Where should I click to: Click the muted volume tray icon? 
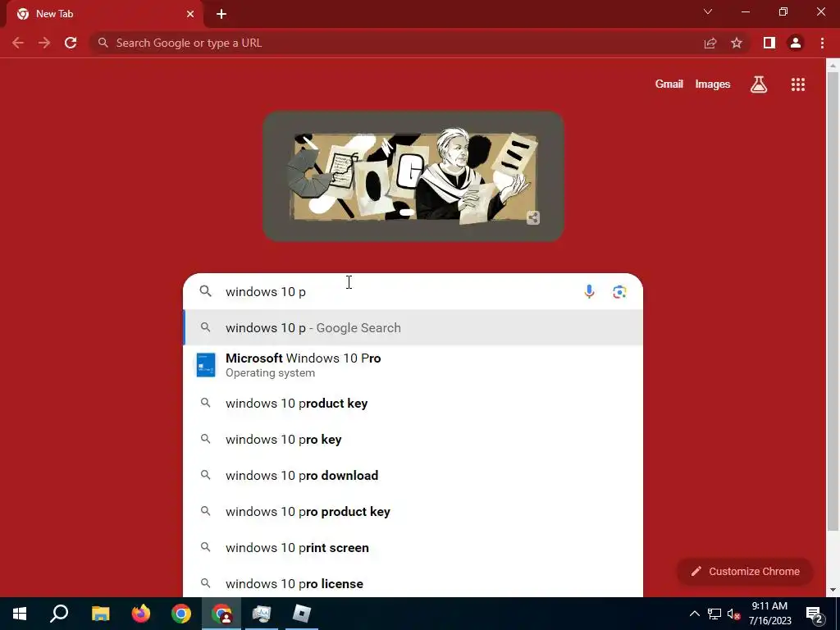(733, 614)
